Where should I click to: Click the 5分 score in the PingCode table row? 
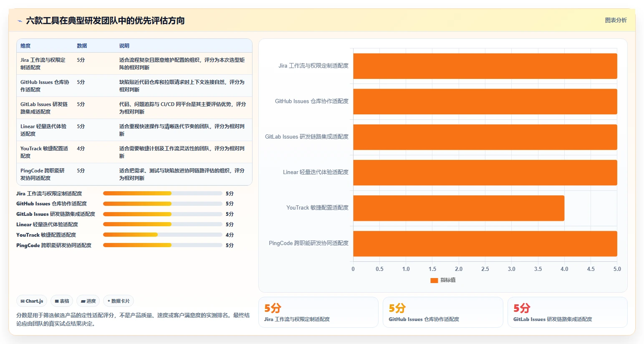tap(81, 171)
